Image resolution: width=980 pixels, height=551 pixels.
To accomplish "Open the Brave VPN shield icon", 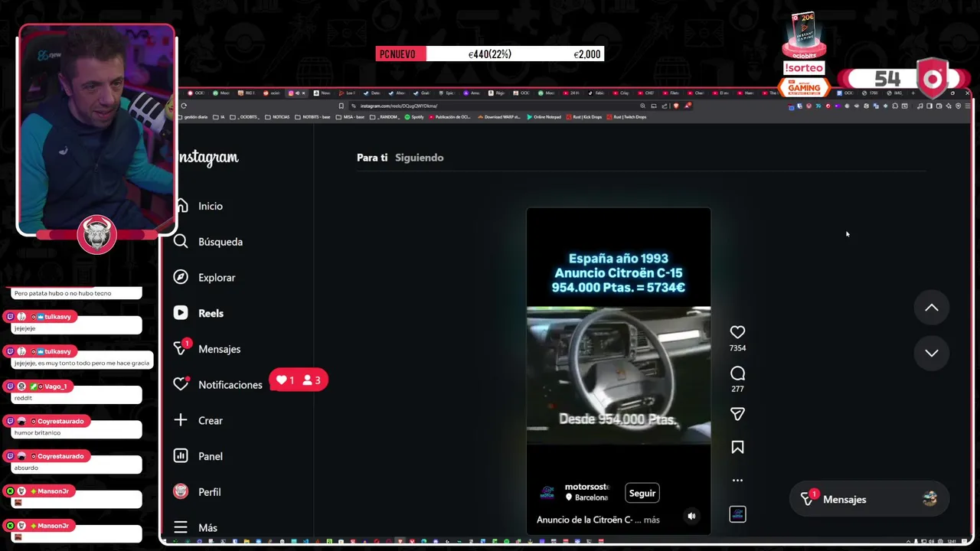I will click(x=958, y=106).
